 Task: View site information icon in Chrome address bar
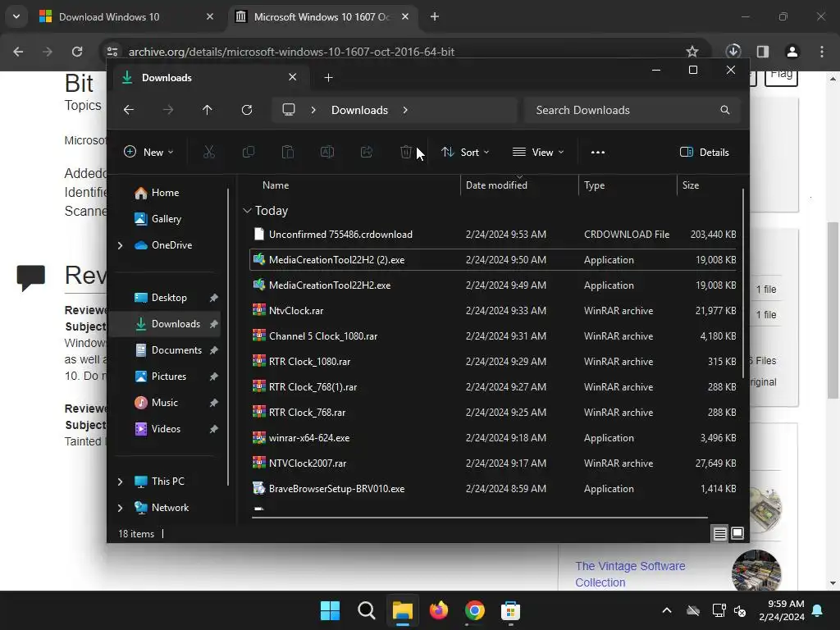tap(112, 52)
